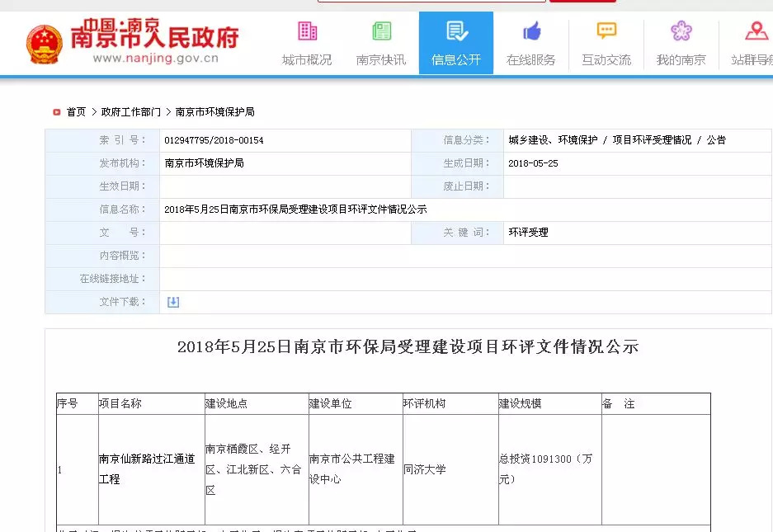
Task: Click the 发布机构 label
Action: (x=123, y=163)
